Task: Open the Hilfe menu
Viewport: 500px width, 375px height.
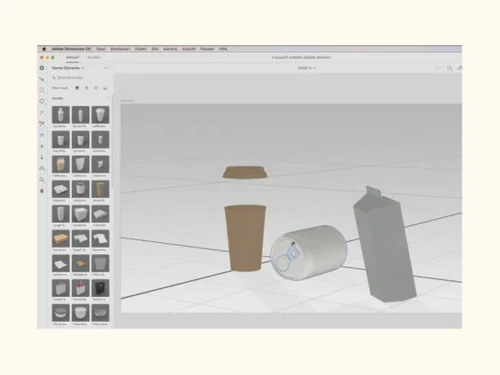Action: pos(223,49)
